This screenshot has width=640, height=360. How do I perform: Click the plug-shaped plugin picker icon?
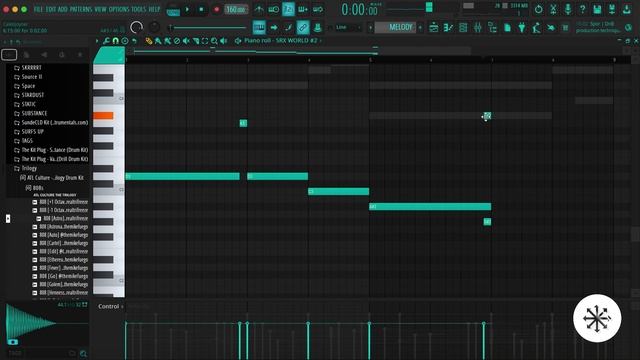(x=522, y=27)
